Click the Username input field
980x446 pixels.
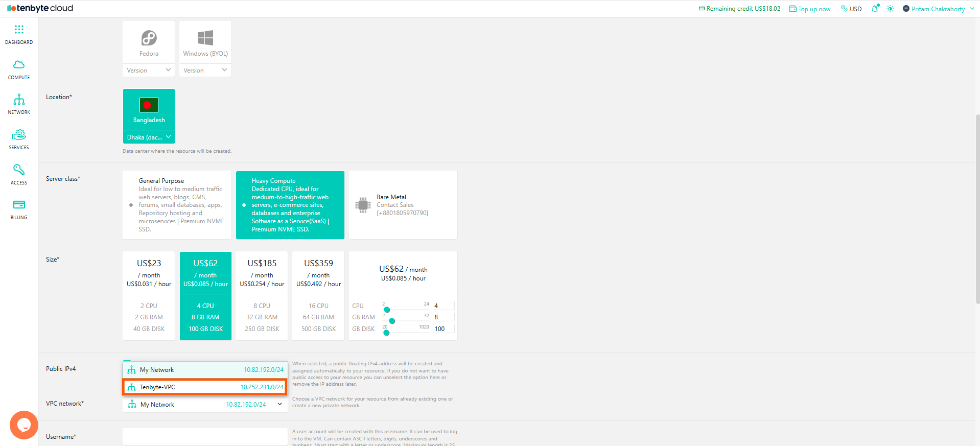pos(205,437)
